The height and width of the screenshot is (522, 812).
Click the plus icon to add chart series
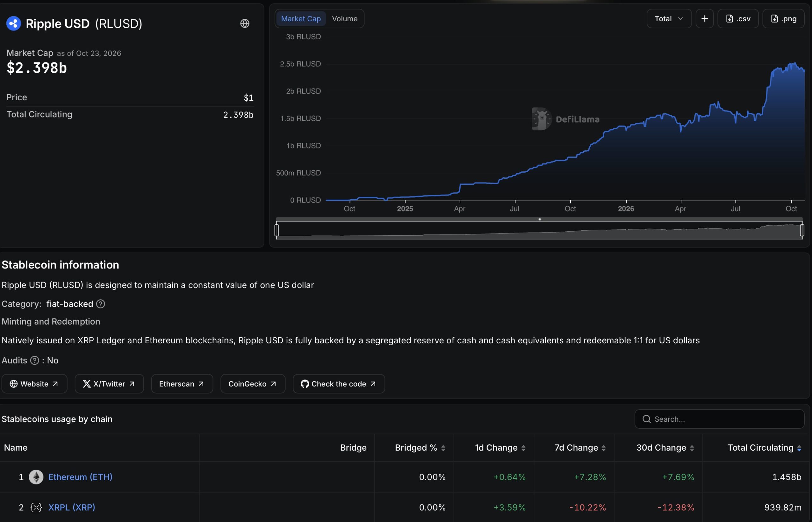[704, 19]
